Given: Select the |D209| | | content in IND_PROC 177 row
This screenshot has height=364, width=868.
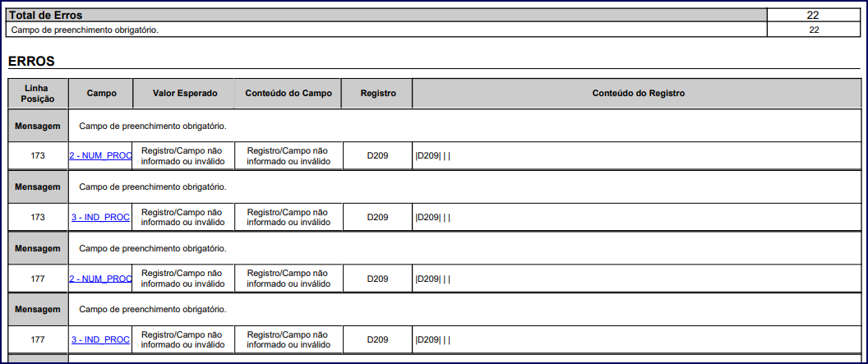Looking at the screenshot, I should pos(433,339).
